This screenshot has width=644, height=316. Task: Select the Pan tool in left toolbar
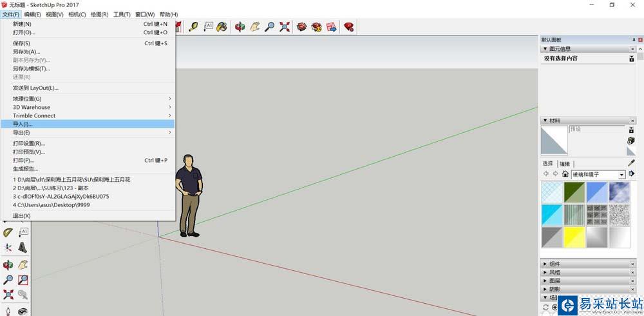click(23, 264)
